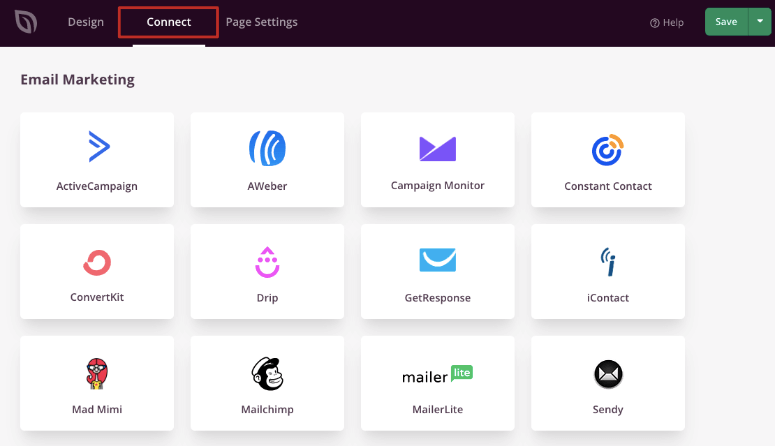The width and height of the screenshot is (775, 446).
Task: Click the Constant Contact swirl logo
Action: (x=608, y=150)
